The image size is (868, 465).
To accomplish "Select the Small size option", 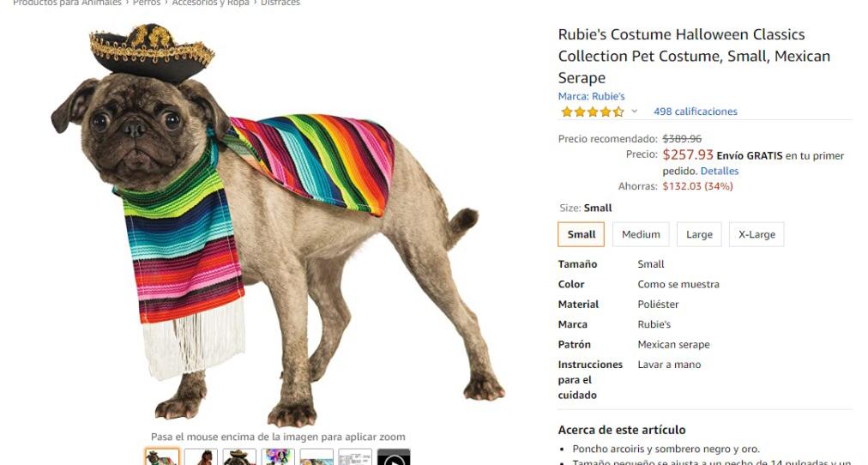I will point(582,234).
